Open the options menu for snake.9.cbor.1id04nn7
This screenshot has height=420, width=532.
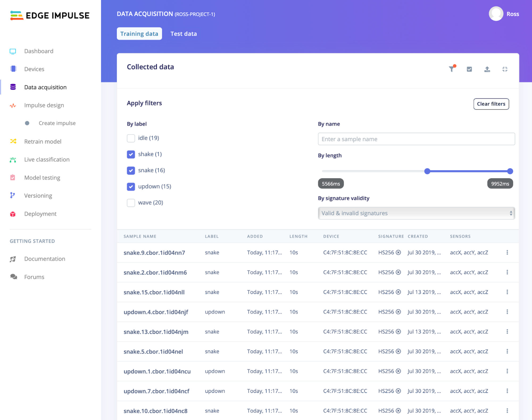[507, 252]
